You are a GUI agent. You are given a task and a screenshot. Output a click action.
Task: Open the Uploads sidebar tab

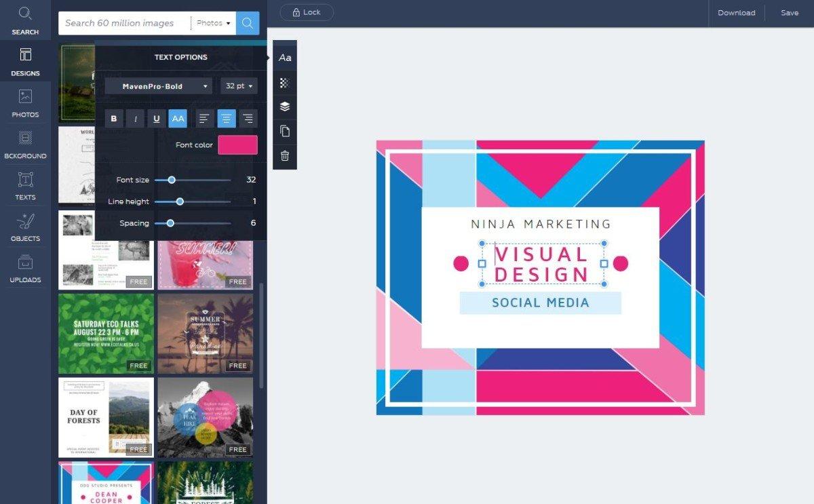[25, 269]
